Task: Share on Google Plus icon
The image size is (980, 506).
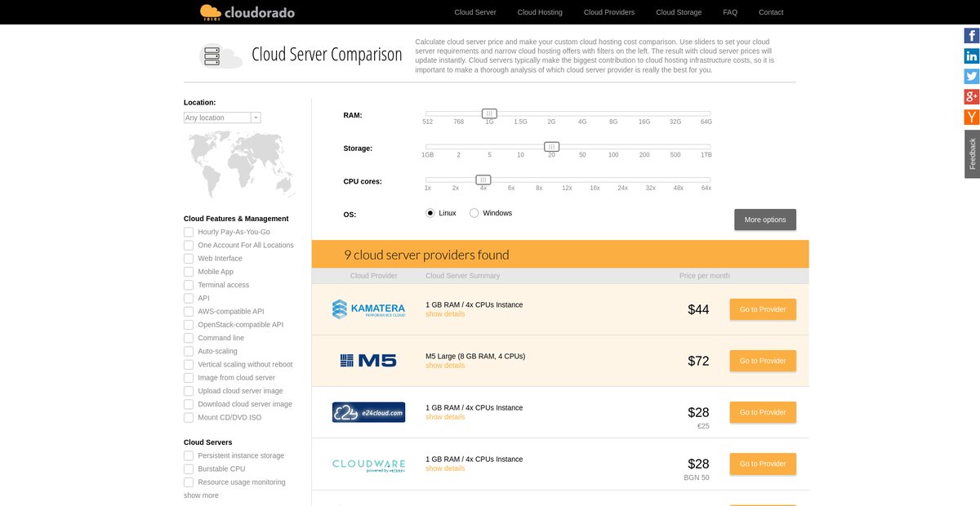Action: (x=972, y=97)
